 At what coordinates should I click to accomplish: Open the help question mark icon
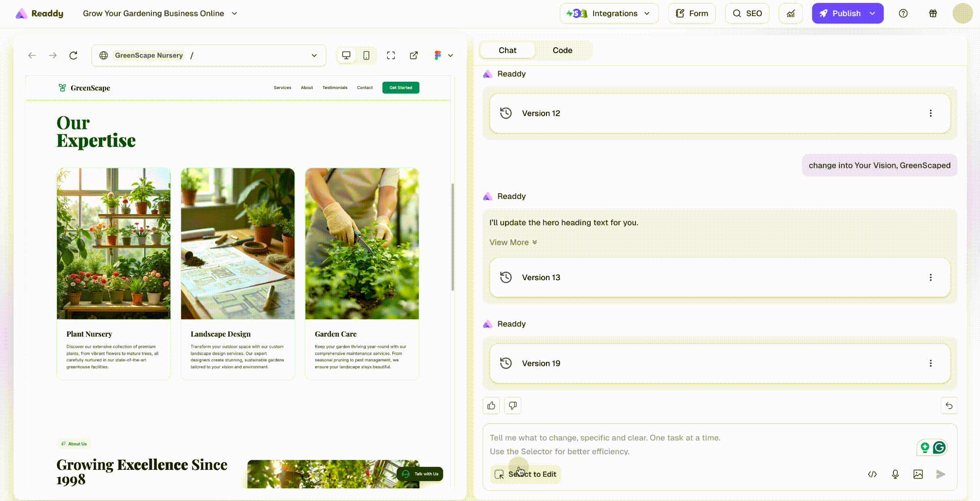click(903, 14)
